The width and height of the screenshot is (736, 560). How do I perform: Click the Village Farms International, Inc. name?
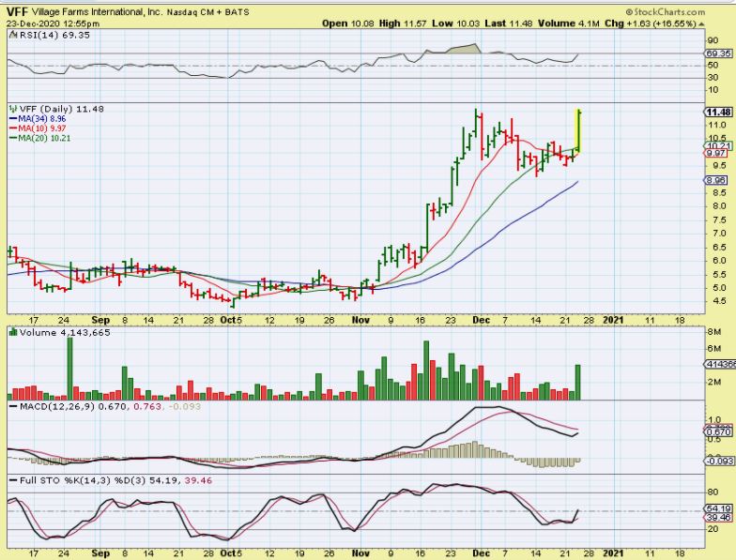pos(98,13)
